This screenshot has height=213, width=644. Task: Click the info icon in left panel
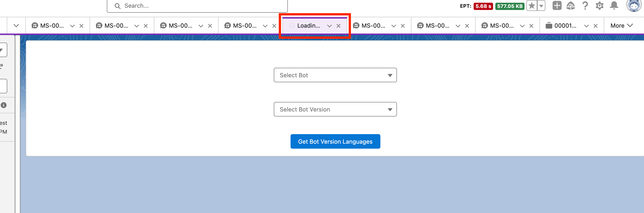click(x=3, y=105)
